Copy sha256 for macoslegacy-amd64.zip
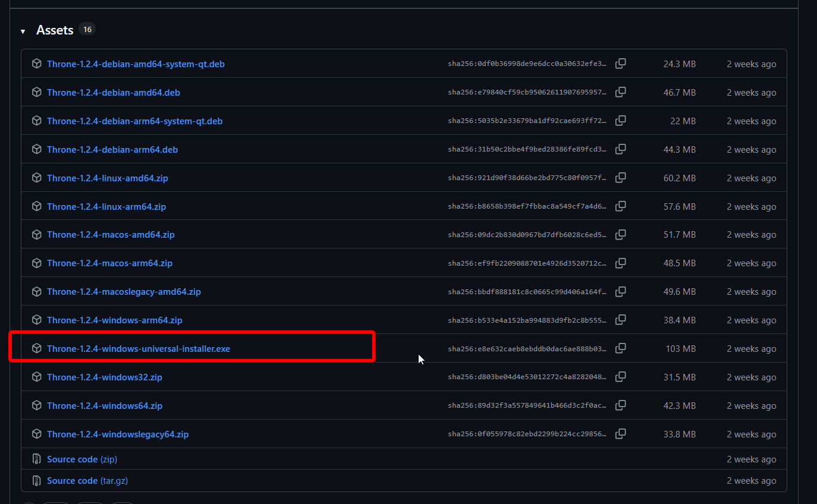The height and width of the screenshot is (504, 817). (x=620, y=291)
